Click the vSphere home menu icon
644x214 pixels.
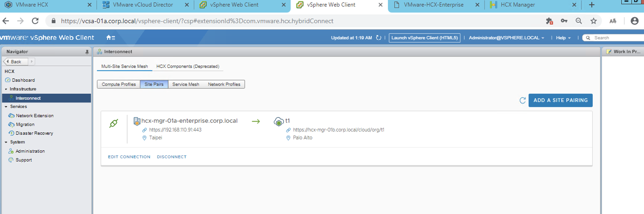(x=110, y=38)
